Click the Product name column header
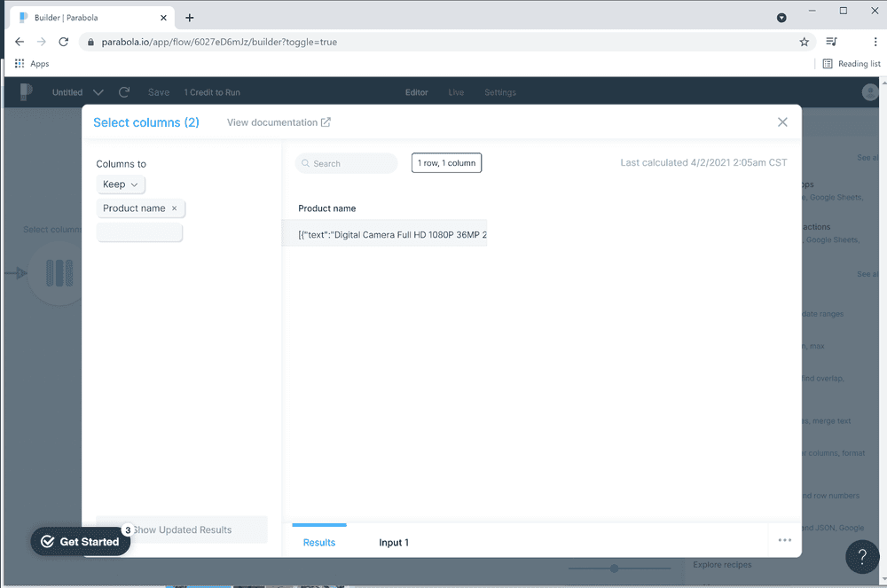 [x=327, y=208]
